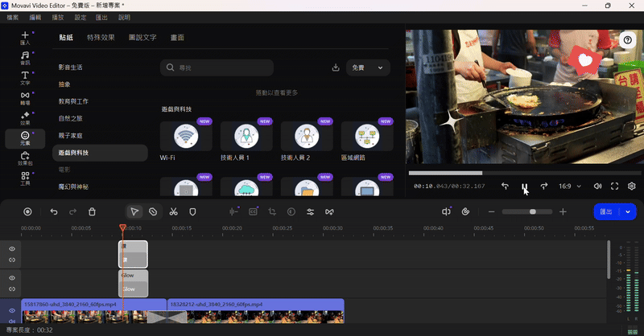
Task: Enter fullscreen preview mode
Action: [x=614, y=186]
